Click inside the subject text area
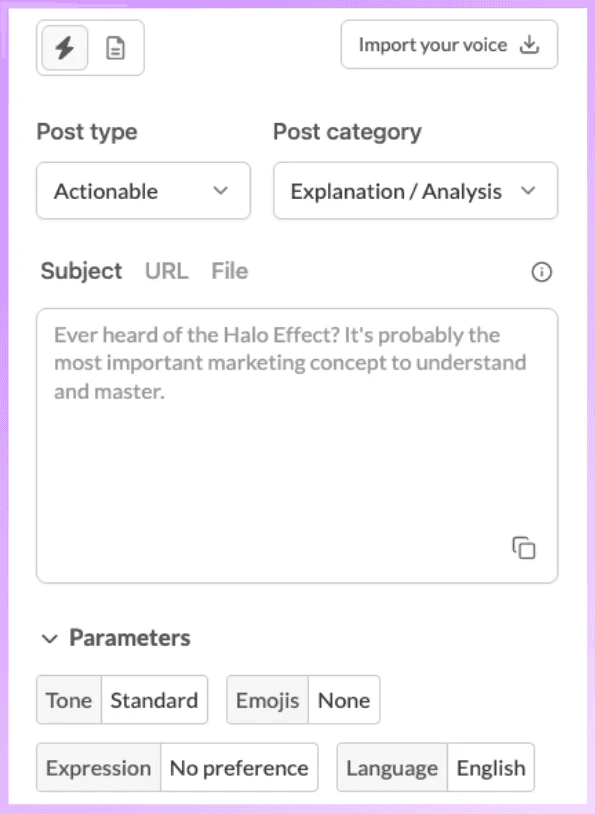 point(297,445)
